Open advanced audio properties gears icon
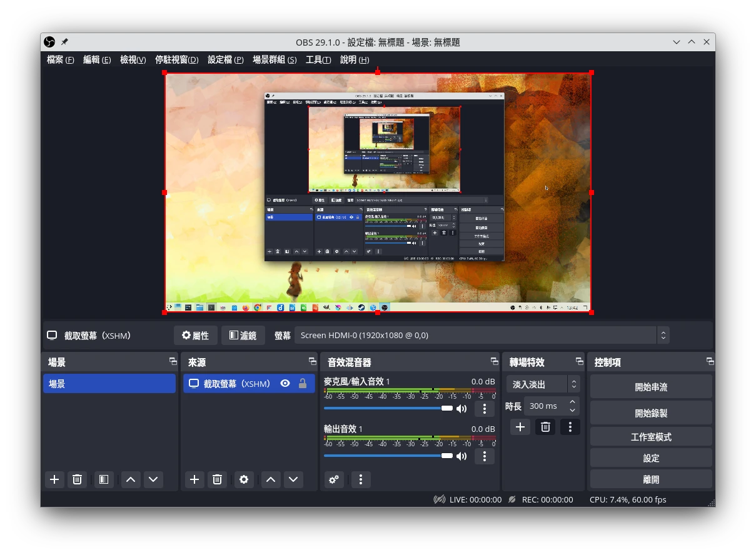 [x=334, y=479]
